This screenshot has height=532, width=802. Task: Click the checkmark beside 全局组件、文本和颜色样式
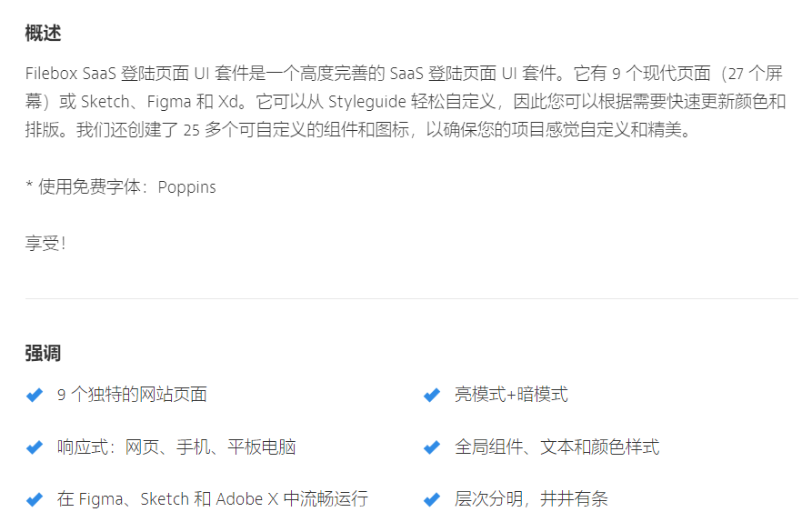(432, 447)
